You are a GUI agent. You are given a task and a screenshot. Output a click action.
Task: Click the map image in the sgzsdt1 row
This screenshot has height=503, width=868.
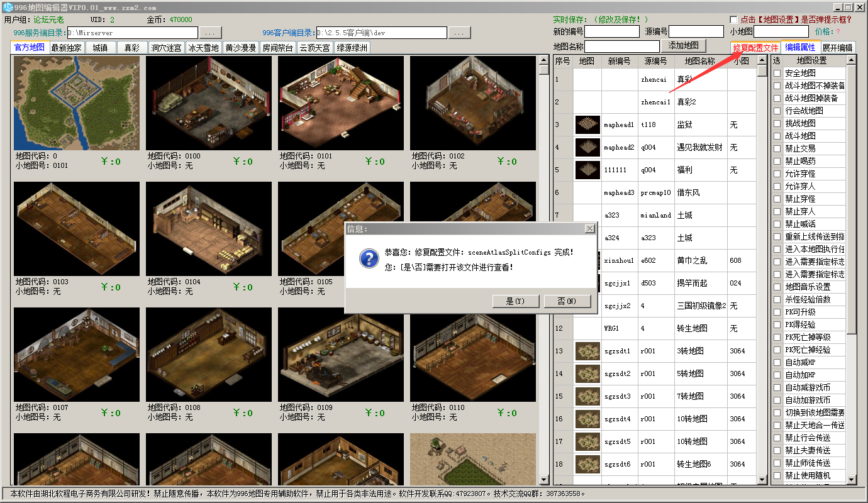point(587,351)
